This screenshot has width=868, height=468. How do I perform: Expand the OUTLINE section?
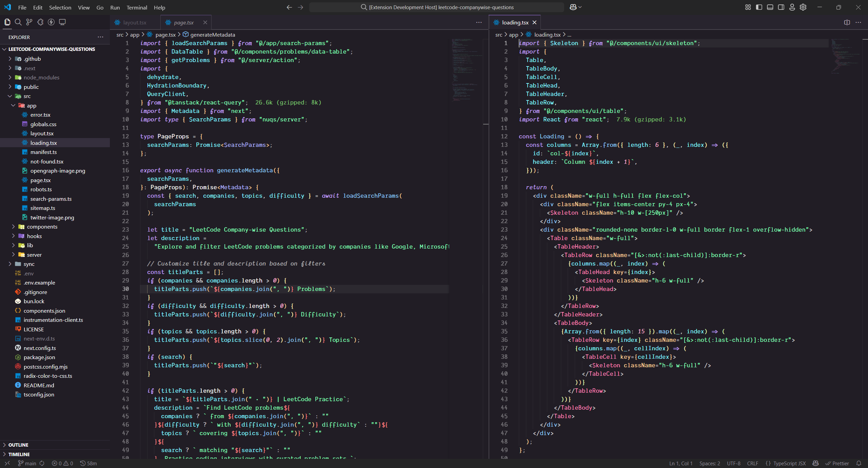(18, 445)
